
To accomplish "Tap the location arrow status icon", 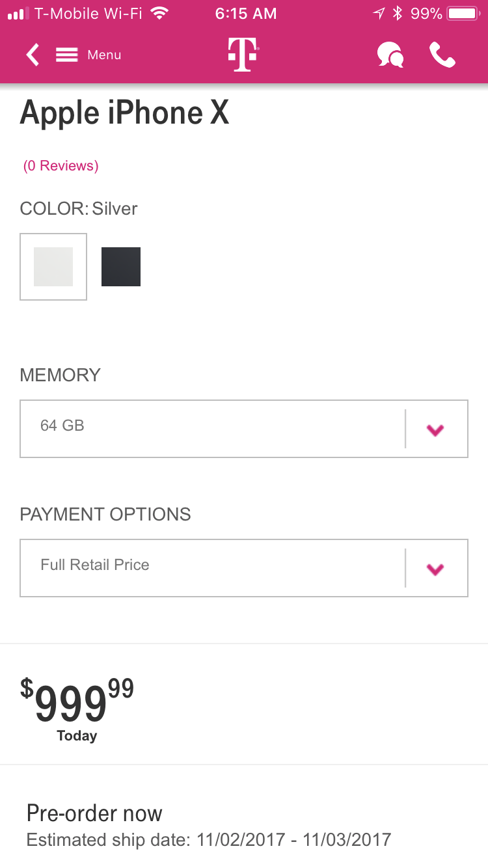I will click(x=379, y=13).
